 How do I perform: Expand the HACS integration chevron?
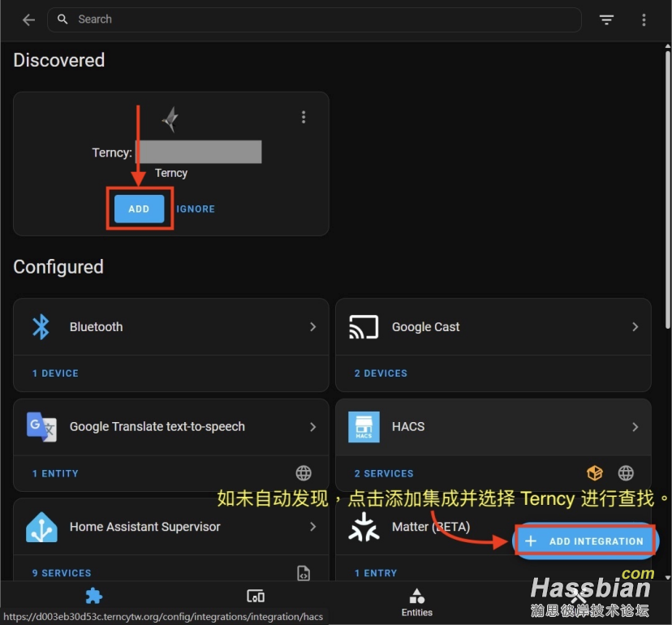(x=635, y=427)
